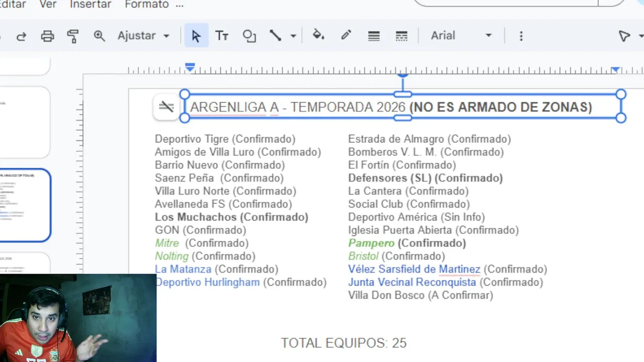644x362 pixels.
Task: Click 'Los Muchachos (Confirmado)' bold line
Action: tap(231, 217)
